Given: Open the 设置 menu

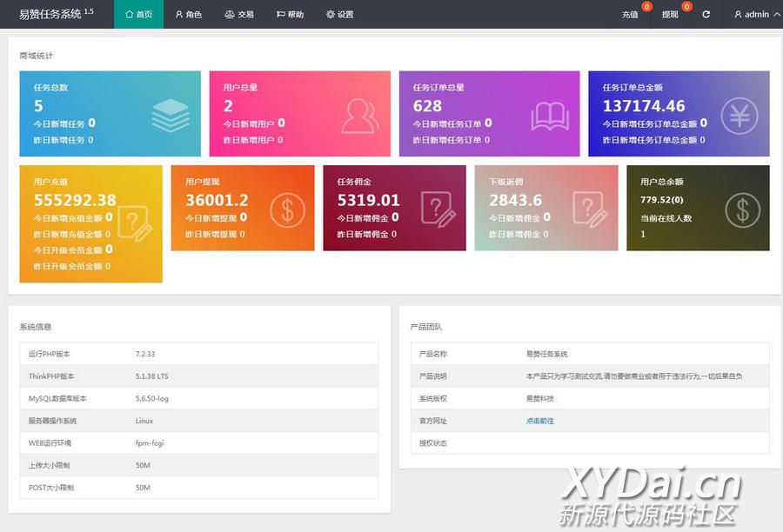Looking at the screenshot, I should [340, 15].
